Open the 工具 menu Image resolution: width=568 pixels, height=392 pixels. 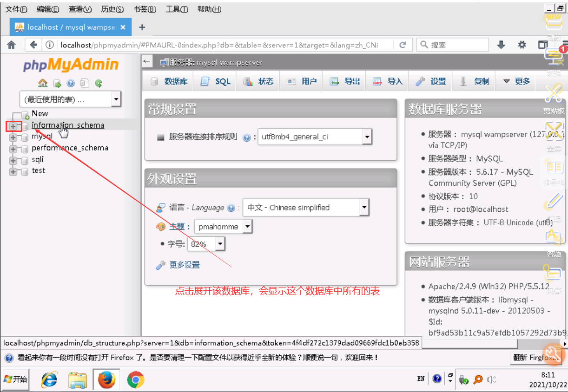[x=177, y=9]
